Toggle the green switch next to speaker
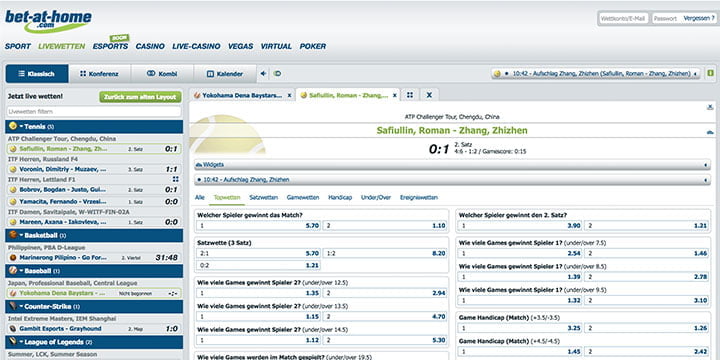Screen dimensions: 720x360 tap(277, 73)
